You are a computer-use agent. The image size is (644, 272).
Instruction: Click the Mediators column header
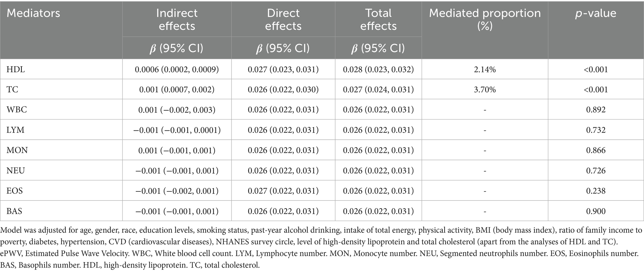33,13
